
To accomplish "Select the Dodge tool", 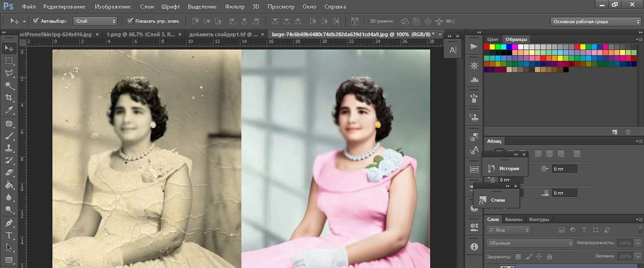I will 9,210.
